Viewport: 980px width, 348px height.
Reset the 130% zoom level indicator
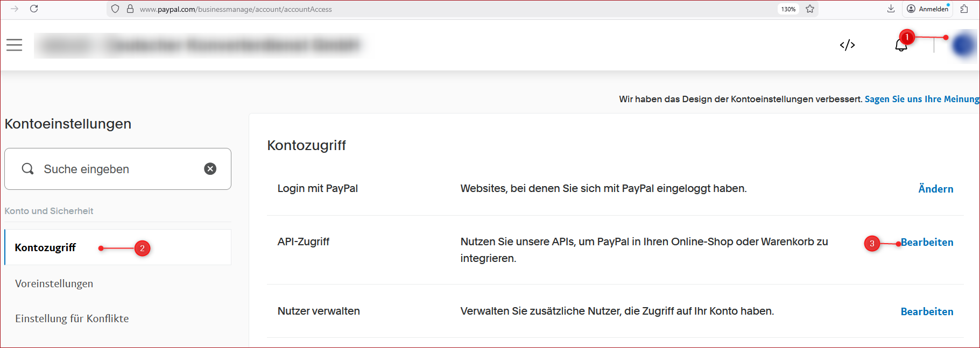pyautogui.click(x=788, y=9)
